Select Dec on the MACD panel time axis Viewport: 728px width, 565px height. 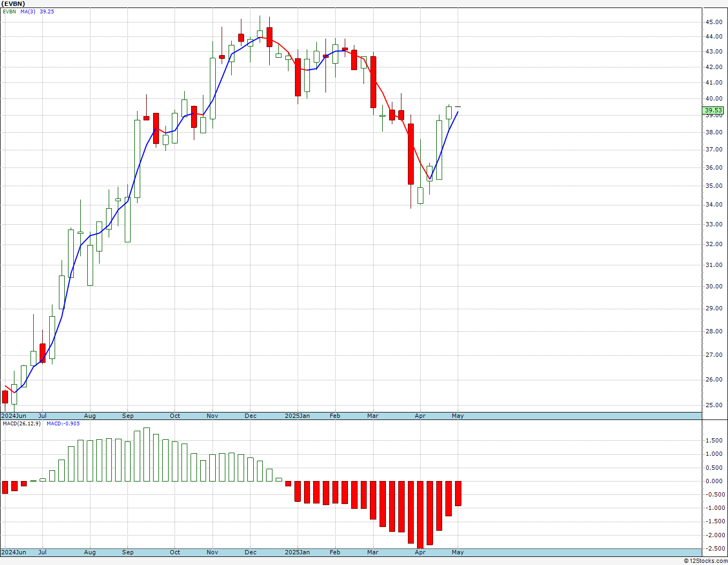[x=251, y=552]
